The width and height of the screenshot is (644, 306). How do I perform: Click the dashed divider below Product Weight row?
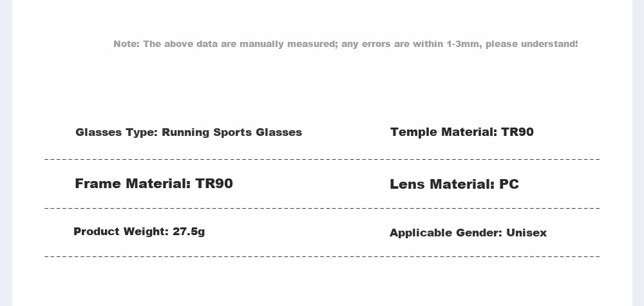[322, 256]
